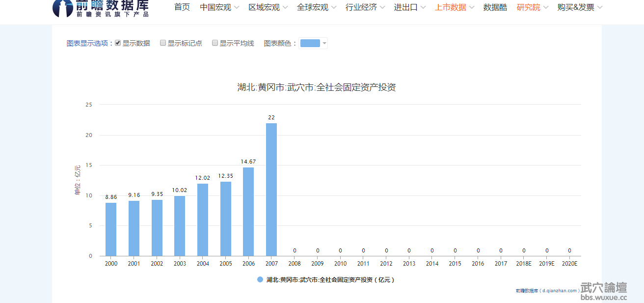Viewport: 644px width, 303px height.
Task: Click the 购买&发票 navigation label
Action: point(576,7)
